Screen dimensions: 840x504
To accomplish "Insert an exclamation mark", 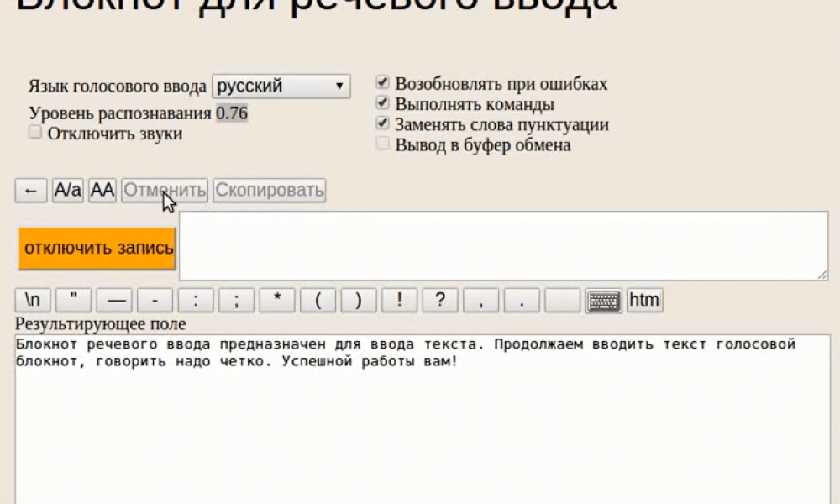I will [x=399, y=300].
